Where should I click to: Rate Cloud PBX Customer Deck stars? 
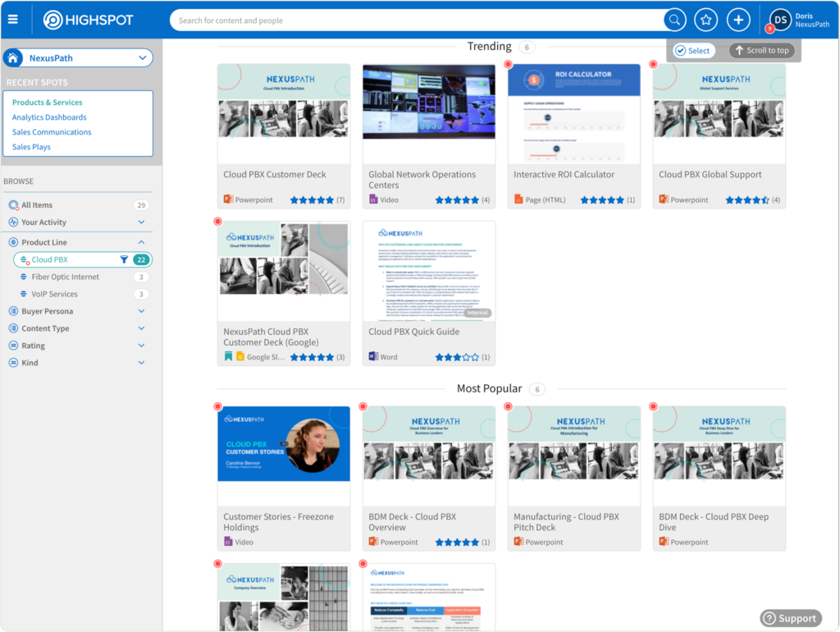(x=312, y=200)
